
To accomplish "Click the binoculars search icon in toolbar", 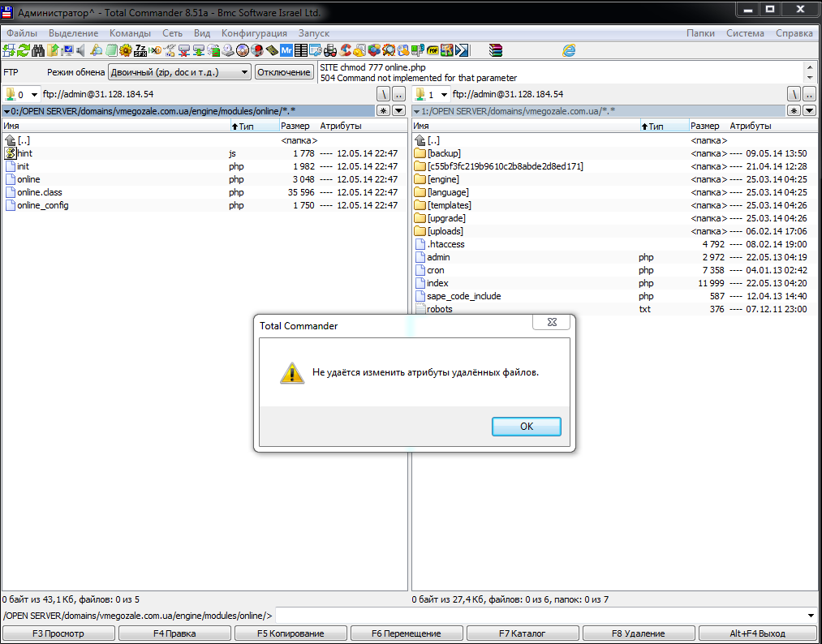I will pyautogui.click(x=38, y=50).
